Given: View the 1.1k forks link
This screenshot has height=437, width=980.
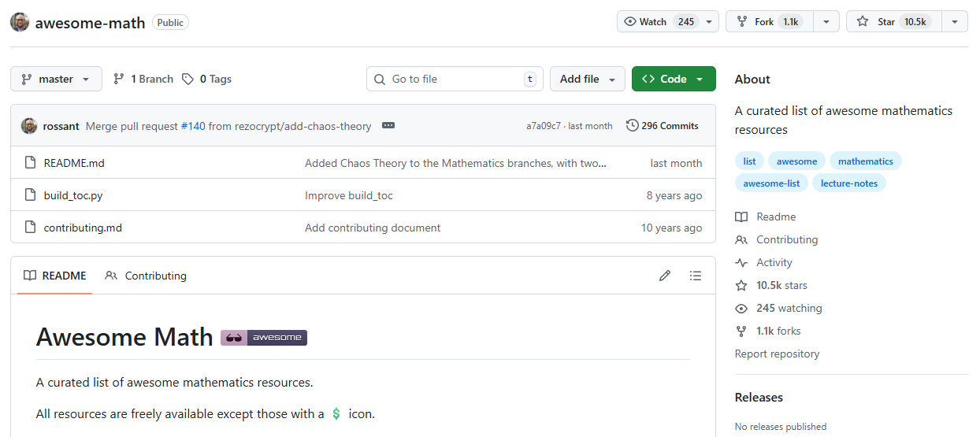Looking at the screenshot, I should (x=768, y=331).
